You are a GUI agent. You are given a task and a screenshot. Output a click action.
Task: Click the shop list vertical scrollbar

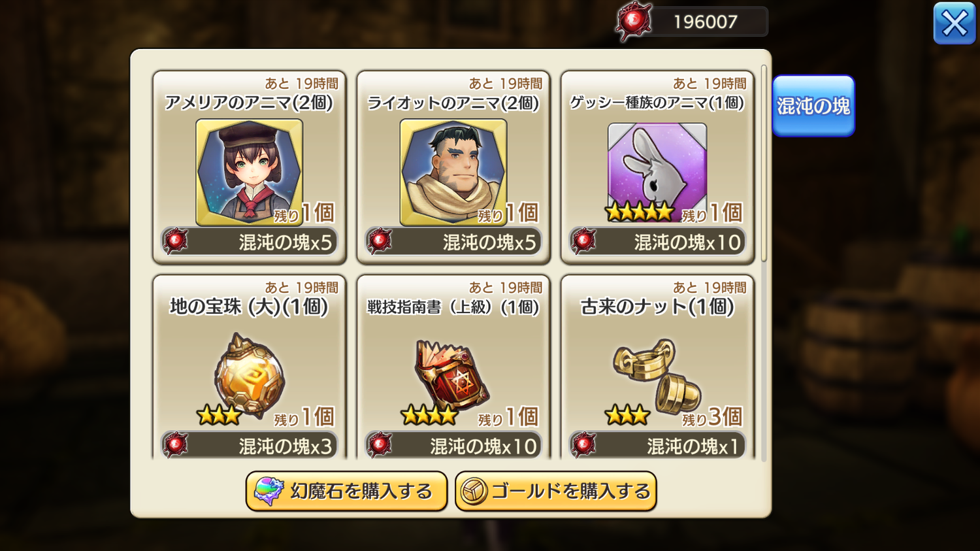[x=764, y=163]
